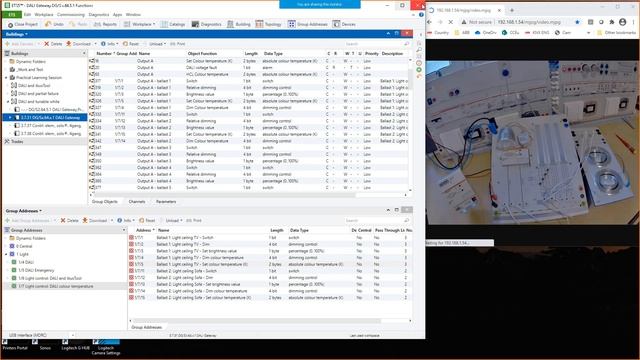Open the Workplace toolbar dropdown

[140, 24]
